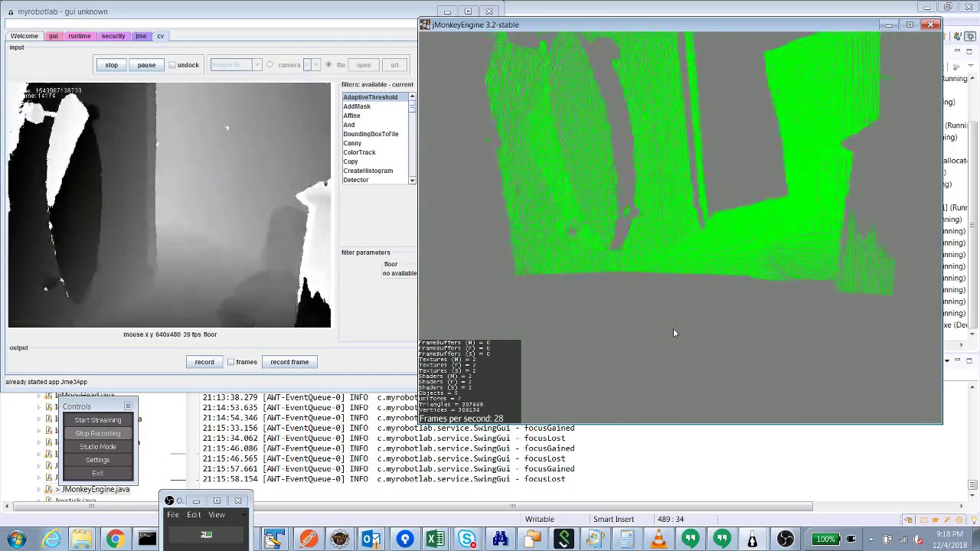Select Detector filter in list
The height and width of the screenshot is (551, 980).
click(375, 180)
